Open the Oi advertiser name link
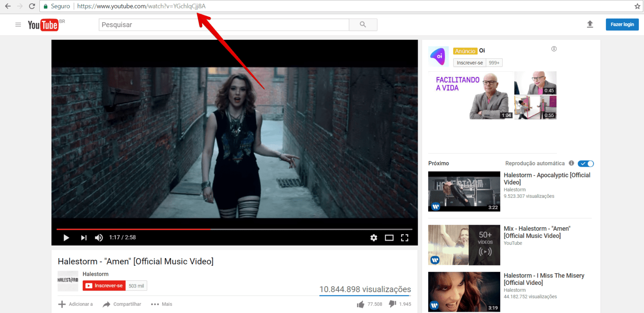This screenshot has height=313, width=644. click(x=482, y=51)
